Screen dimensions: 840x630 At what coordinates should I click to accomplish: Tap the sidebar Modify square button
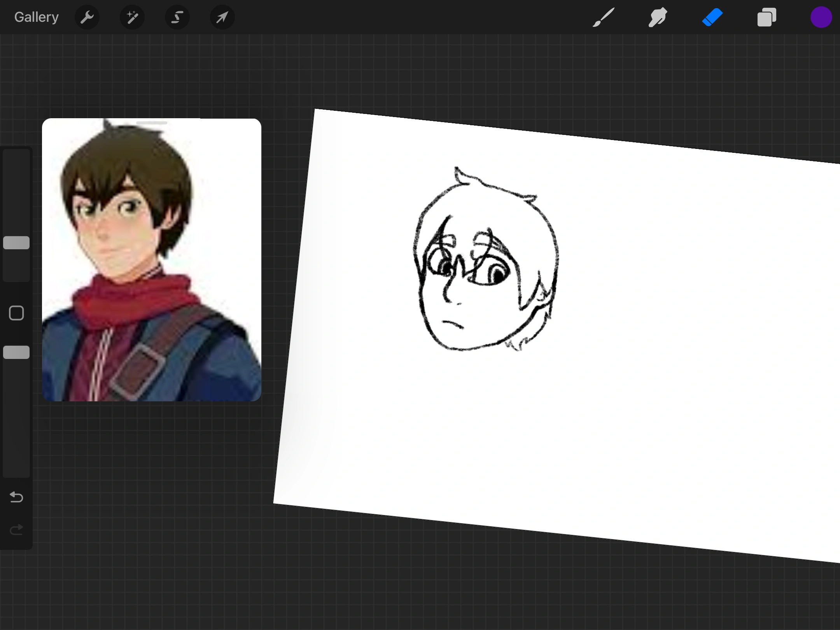[x=16, y=312]
